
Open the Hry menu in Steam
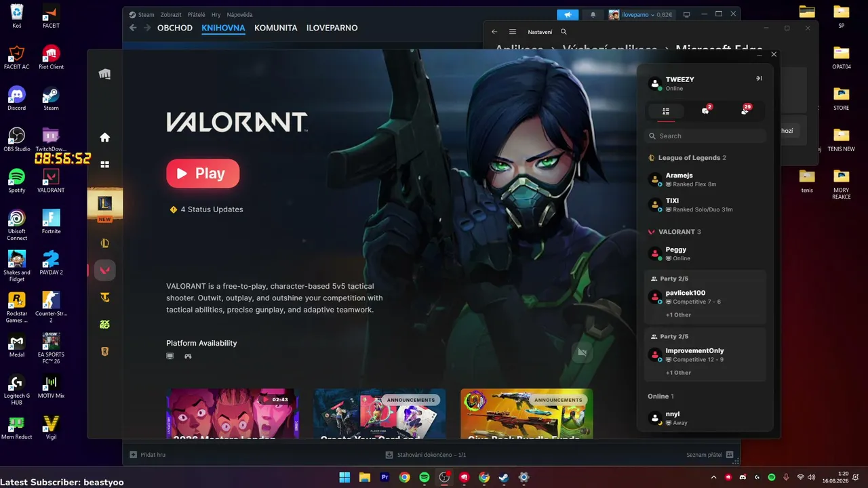tap(216, 14)
